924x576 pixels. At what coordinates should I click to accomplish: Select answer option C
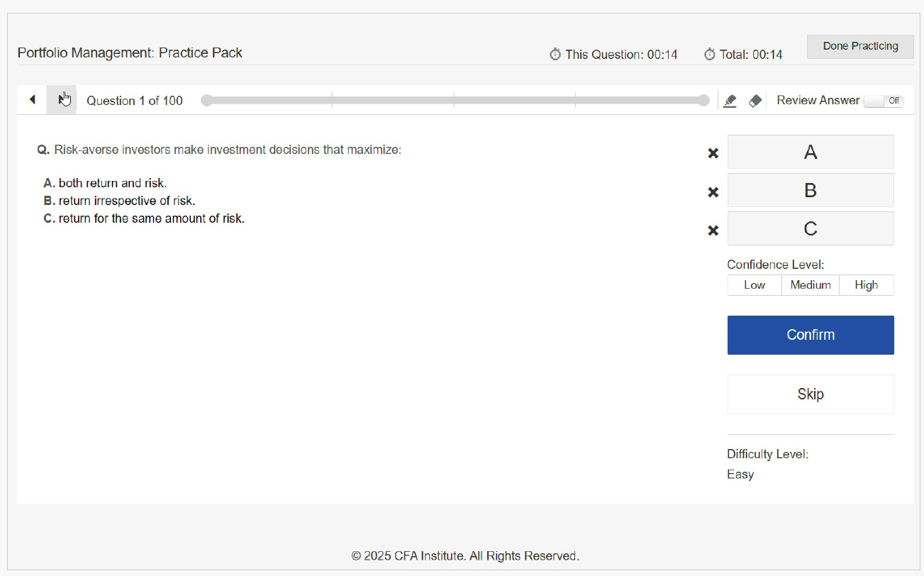coord(810,228)
